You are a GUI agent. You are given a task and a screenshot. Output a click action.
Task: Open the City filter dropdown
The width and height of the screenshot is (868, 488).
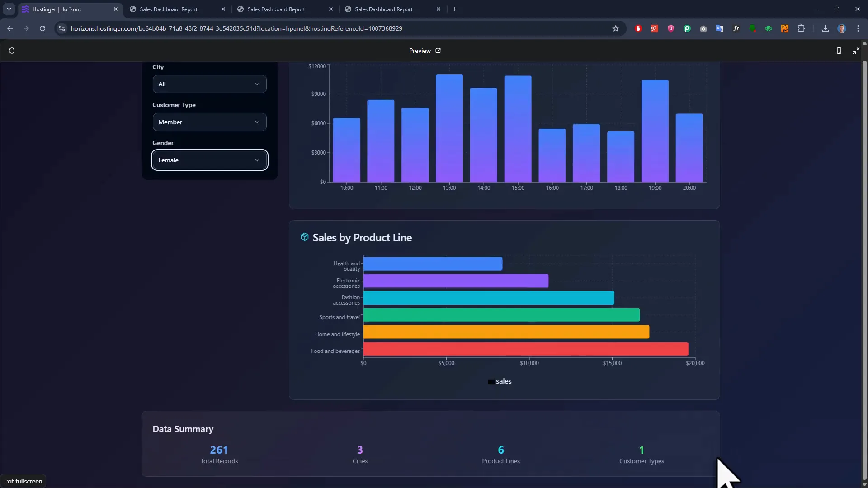pyautogui.click(x=209, y=84)
